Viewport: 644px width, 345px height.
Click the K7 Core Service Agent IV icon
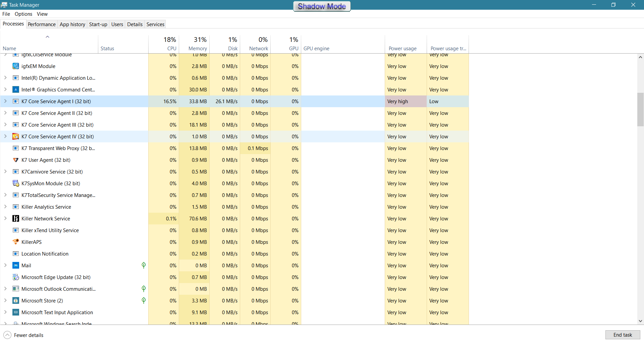tap(15, 137)
